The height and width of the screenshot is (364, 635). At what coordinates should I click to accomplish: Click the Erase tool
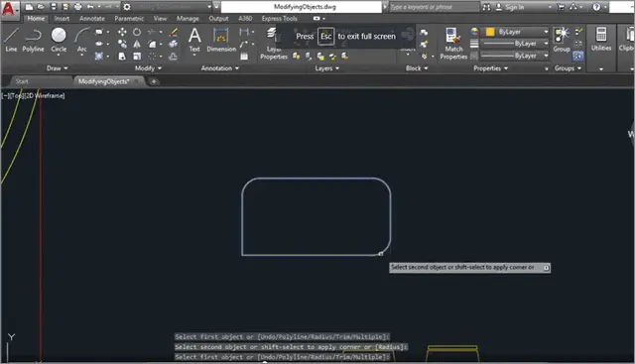[174, 32]
